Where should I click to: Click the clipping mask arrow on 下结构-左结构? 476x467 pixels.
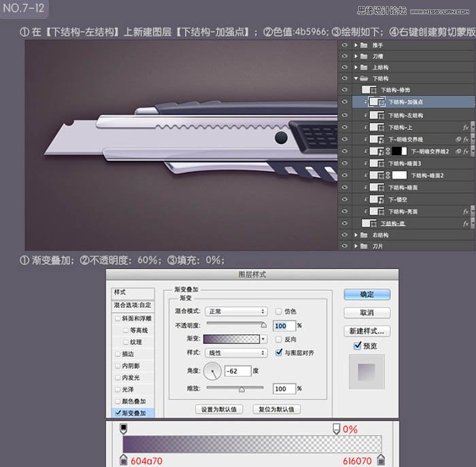pyautogui.click(x=366, y=116)
